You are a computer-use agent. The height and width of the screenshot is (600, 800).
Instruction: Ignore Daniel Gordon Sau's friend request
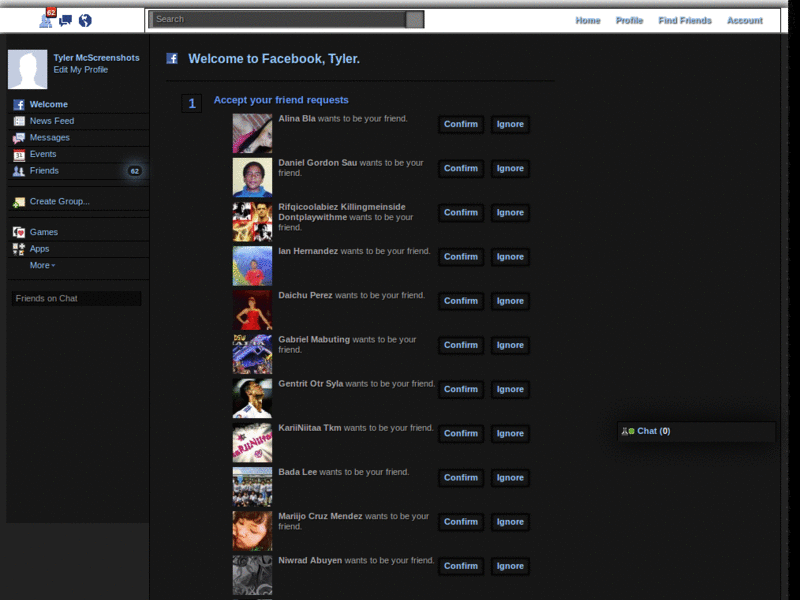click(x=510, y=169)
